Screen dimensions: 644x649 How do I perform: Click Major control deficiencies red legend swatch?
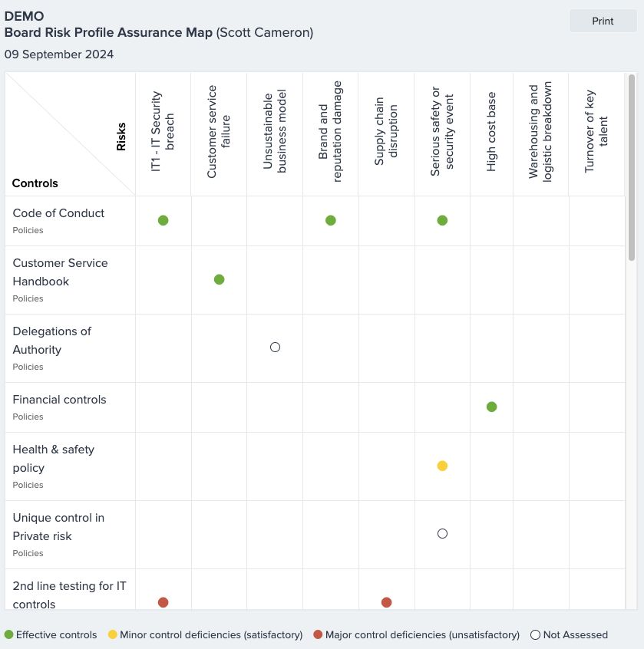point(318,635)
